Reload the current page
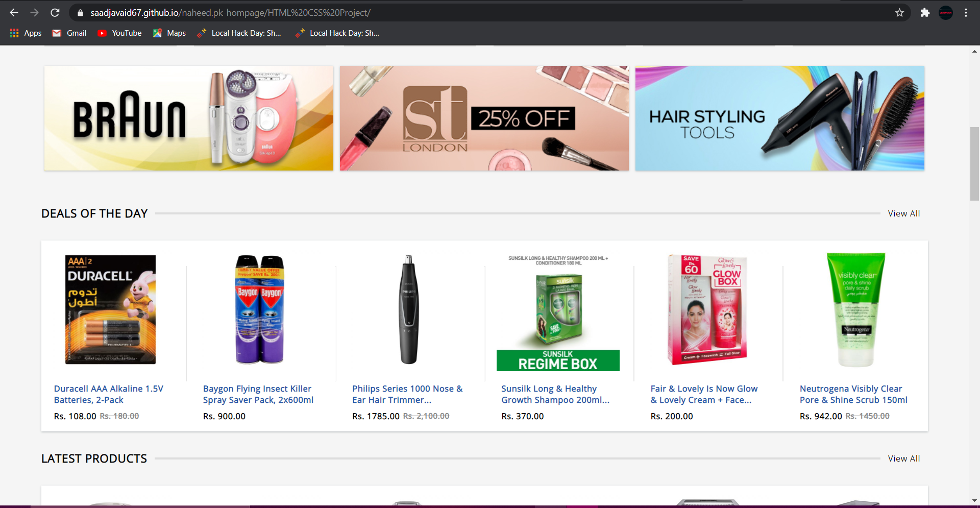Viewport: 980px width, 508px height. [x=55, y=13]
